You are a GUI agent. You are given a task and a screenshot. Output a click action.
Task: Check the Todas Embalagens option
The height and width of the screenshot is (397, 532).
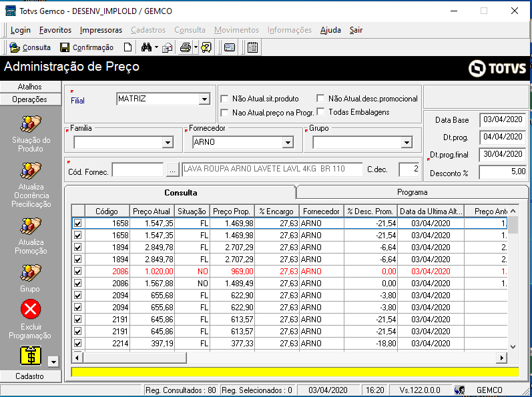320,111
